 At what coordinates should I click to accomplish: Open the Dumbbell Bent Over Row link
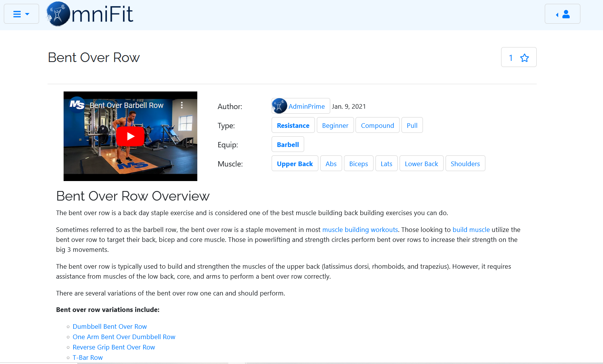[x=110, y=326]
